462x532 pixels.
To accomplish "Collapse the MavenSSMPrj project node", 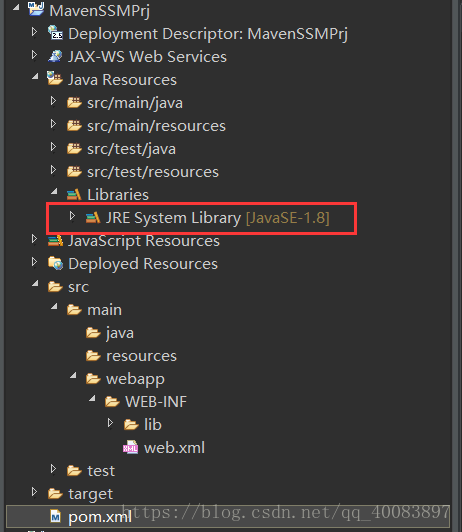I will pyautogui.click(x=16, y=7).
